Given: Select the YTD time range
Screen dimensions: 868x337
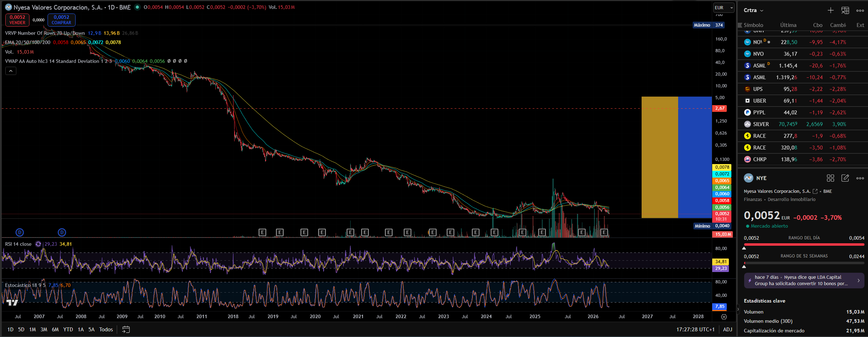Looking at the screenshot, I should point(68,330).
